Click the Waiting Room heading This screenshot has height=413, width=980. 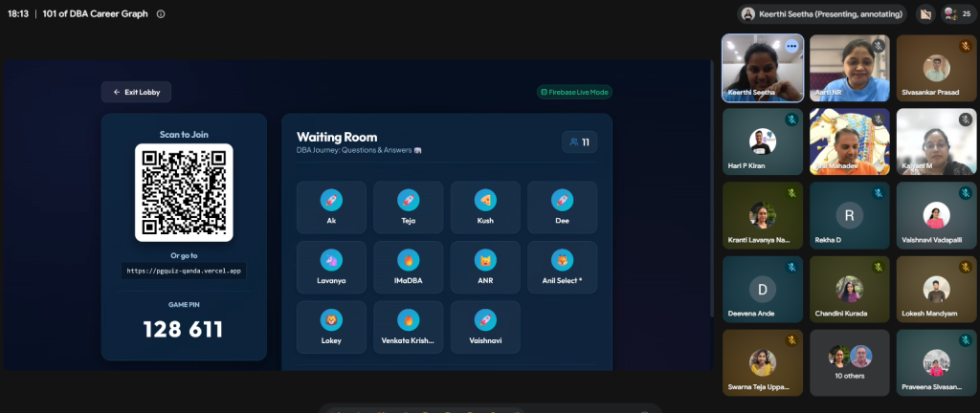pos(337,138)
